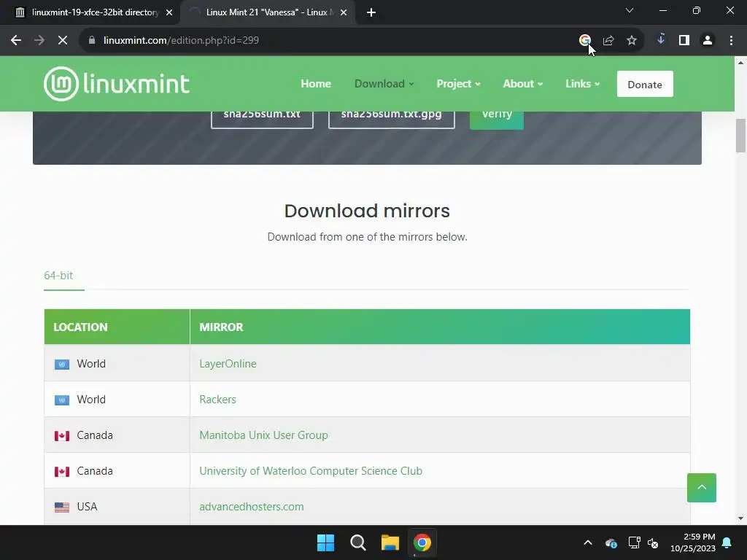Click the Chrome taskbar icon

coord(422,542)
